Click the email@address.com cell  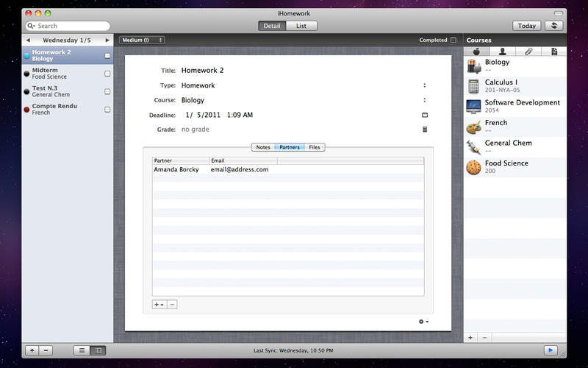pos(240,169)
